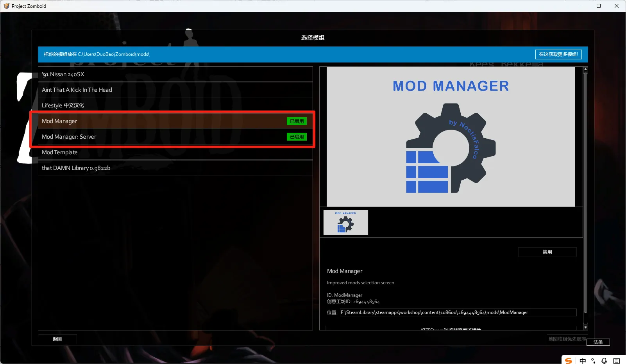Select the Mod Manager: Server row
Image resolution: width=626 pixels, height=364 pixels.
175,137
